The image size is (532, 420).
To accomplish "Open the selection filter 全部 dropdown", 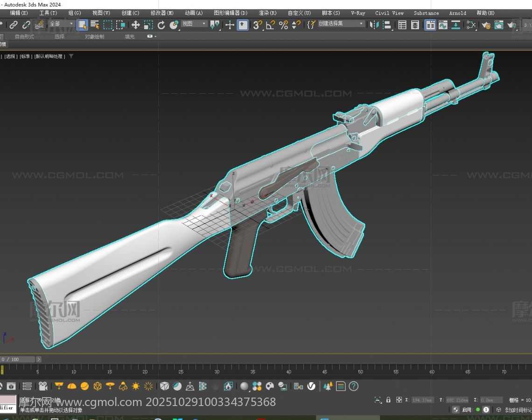I will [61, 24].
